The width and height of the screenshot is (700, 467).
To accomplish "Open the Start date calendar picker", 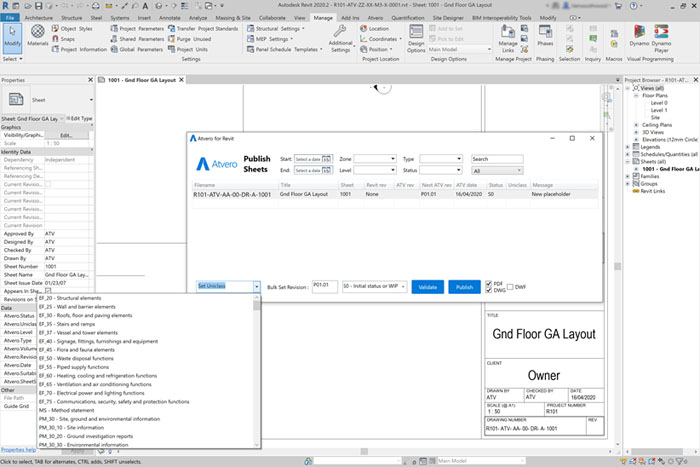I will pos(328,159).
